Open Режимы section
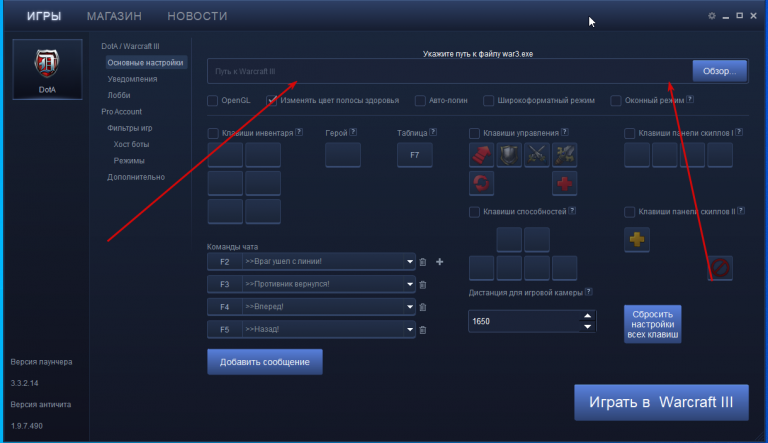 pos(129,161)
